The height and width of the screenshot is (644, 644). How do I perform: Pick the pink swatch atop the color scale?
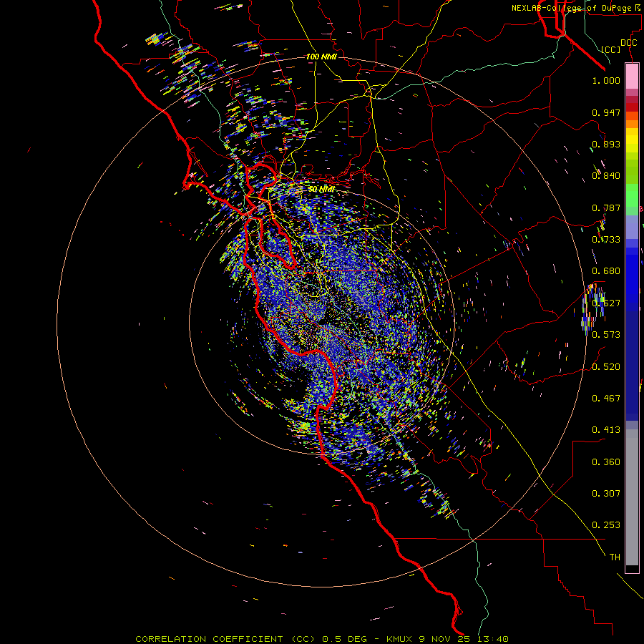[x=632, y=76]
